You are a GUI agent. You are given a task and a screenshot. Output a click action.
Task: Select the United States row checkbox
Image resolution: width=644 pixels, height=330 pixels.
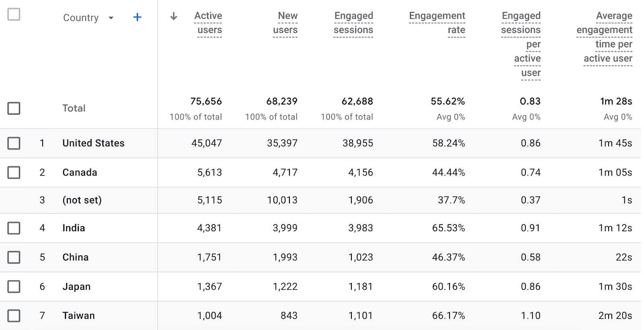tap(14, 143)
